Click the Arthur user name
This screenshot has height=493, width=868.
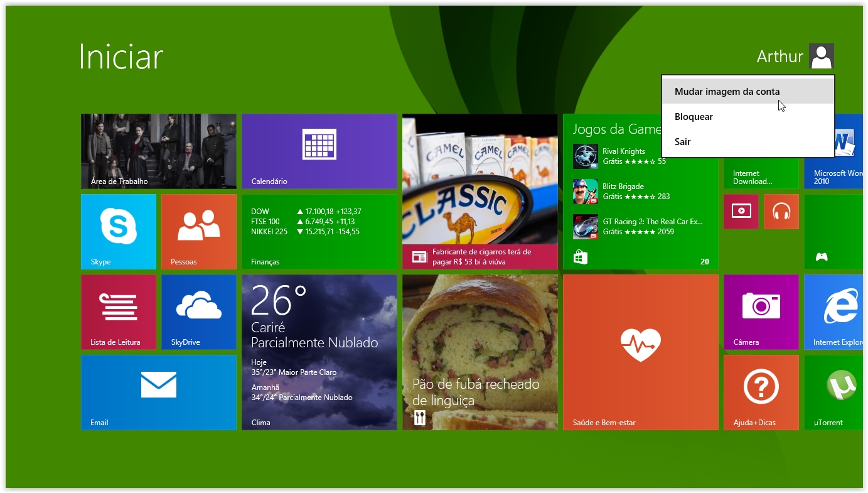click(780, 57)
